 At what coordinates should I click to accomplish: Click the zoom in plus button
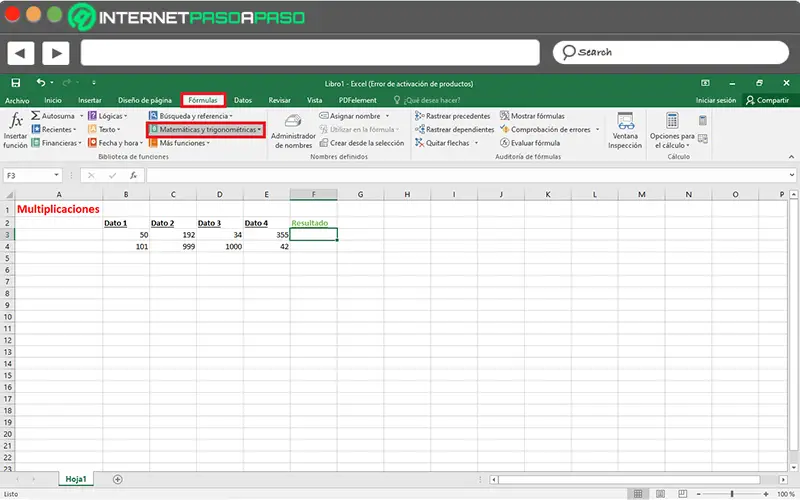tap(766, 494)
